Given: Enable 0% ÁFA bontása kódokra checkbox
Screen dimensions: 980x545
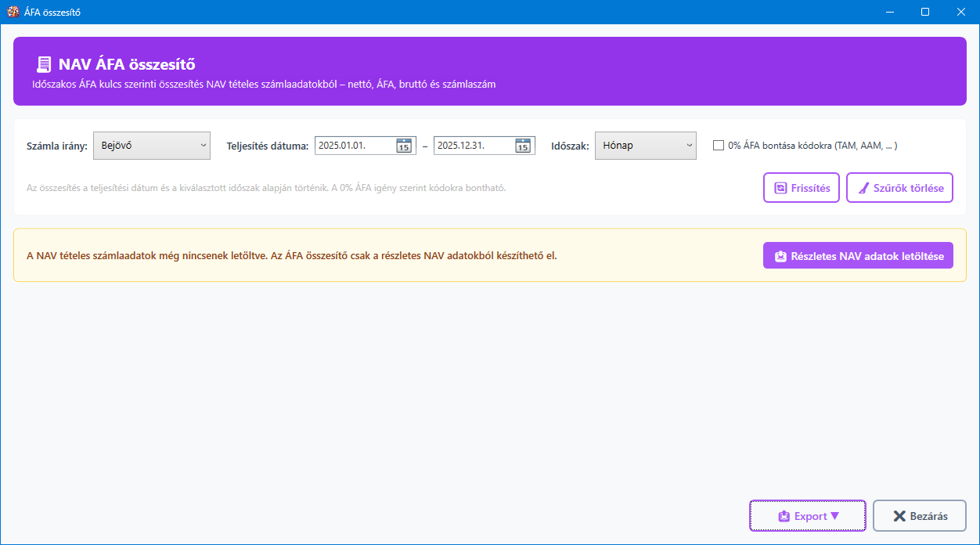Looking at the screenshot, I should pos(719,146).
